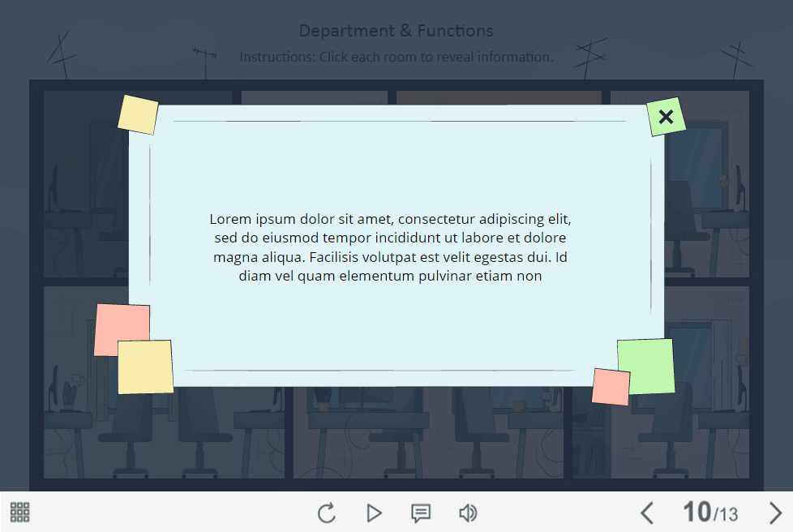Open the captions transcript icon
793x532 pixels.
tap(420, 513)
